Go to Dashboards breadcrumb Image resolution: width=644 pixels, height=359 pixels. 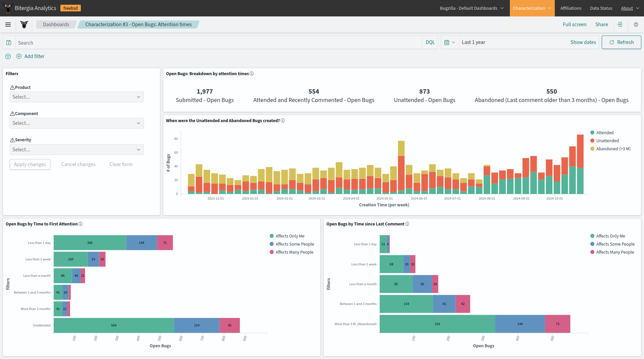click(56, 24)
